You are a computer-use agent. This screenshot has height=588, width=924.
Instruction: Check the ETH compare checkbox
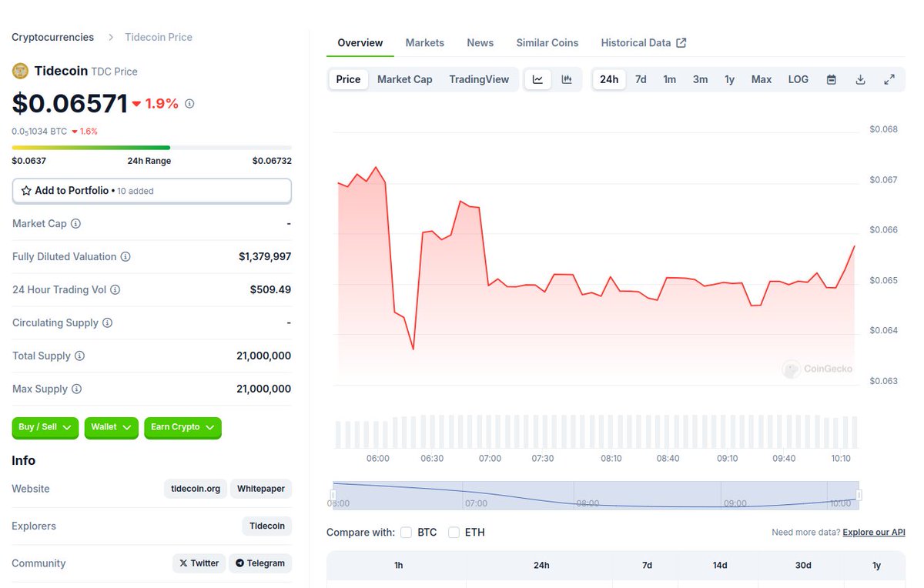(x=454, y=533)
